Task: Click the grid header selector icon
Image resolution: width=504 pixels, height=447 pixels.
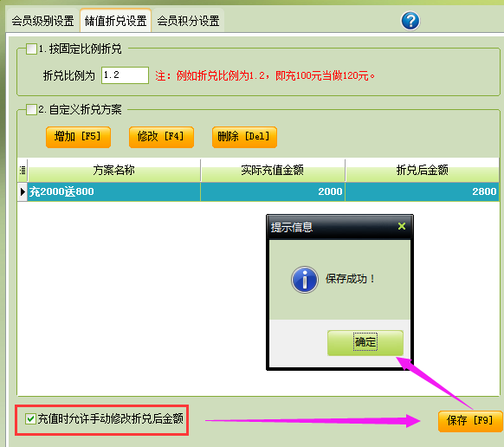Action: [23, 170]
